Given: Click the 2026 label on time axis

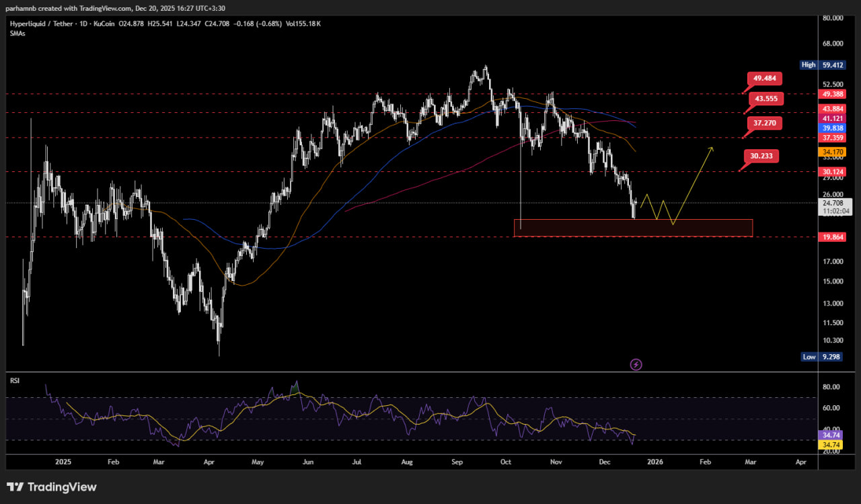Looking at the screenshot, I should coord(654,462).
